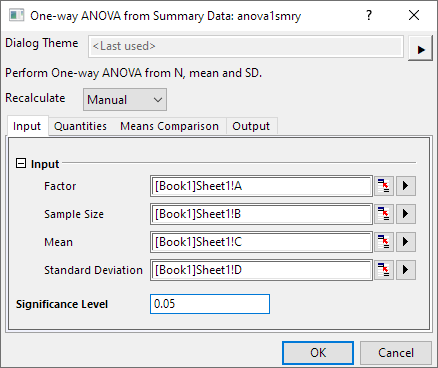
Task: Open the arrow menu beside Factor
Action: pyautogui.click(x=406, y=186)
